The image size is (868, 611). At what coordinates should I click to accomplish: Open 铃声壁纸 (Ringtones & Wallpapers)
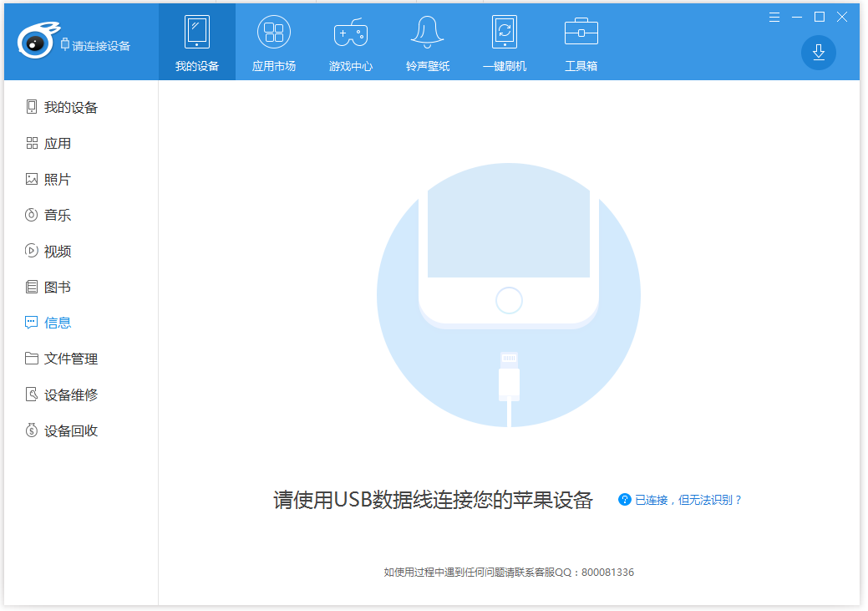click(x=427, y=42)
